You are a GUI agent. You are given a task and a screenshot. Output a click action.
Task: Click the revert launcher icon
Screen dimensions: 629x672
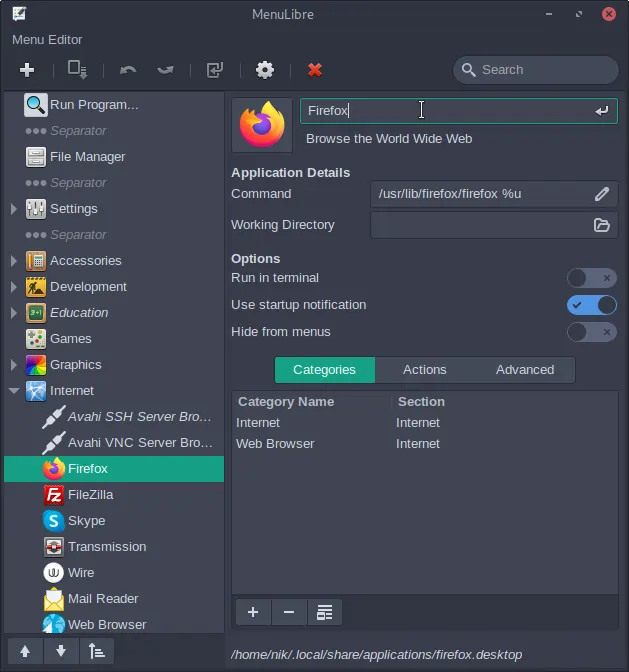[x=214, y=70]
